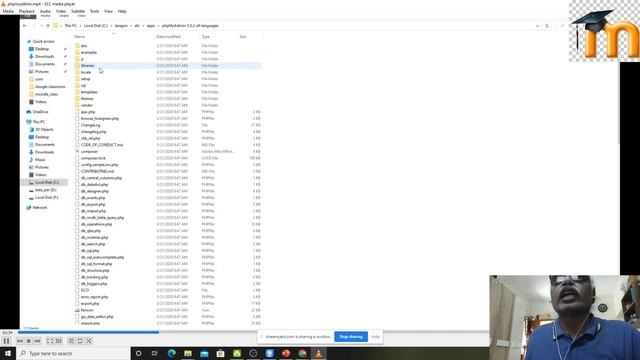The width and height of the screenshot is (640, 360).
Task: Seek on the VLC playback progress bar
Action: pyautogui.click(x=253, y=332)
